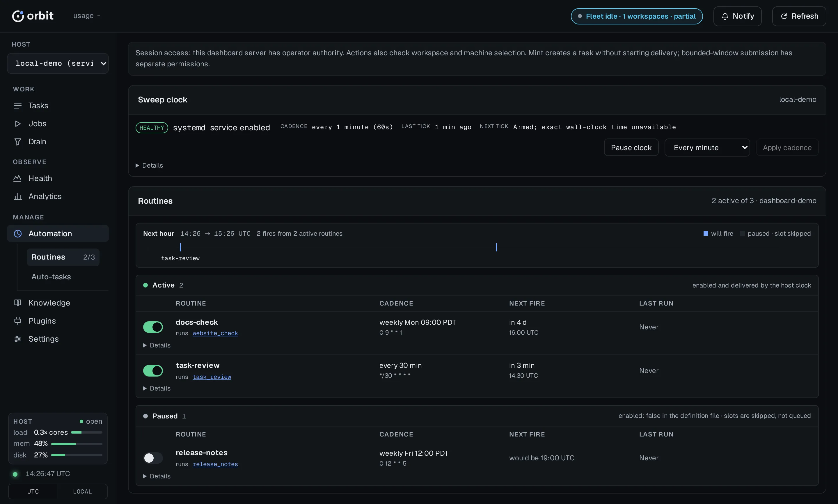Click the host disk progress bar
This screenshot has height=504, width=838.
coord(77,455)
